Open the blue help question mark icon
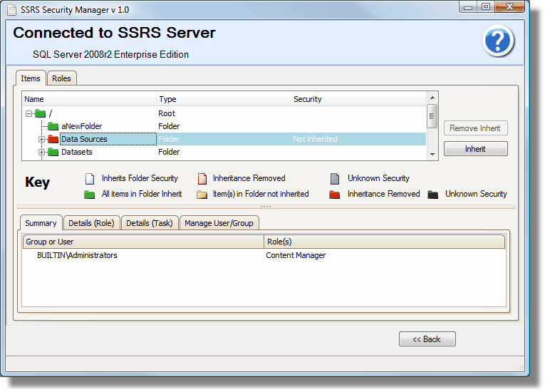Viewport: 545px width, 392px height. (x=497, y=41)
